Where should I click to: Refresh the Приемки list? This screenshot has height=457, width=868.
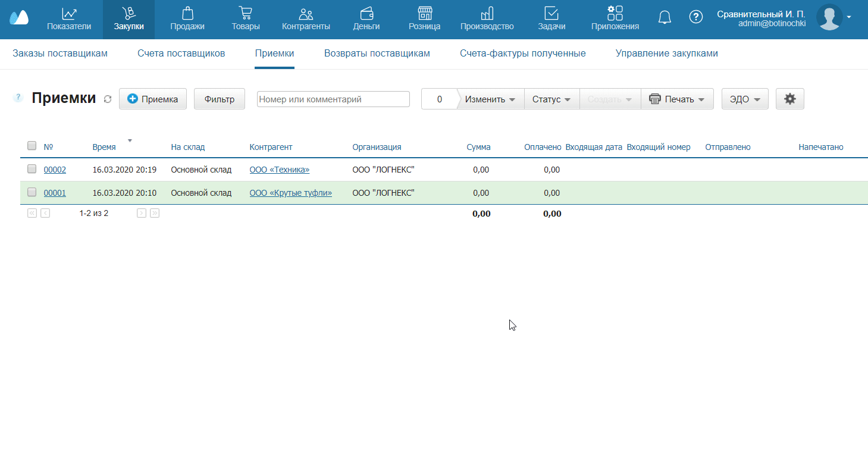tap(108, 99)
